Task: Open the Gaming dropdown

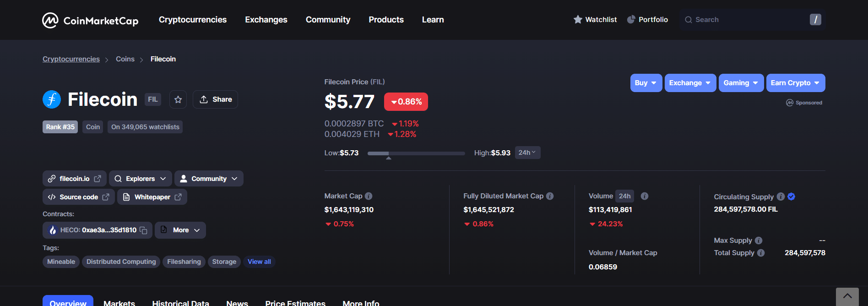Action: pyautogui.click(x=741, y=83)
